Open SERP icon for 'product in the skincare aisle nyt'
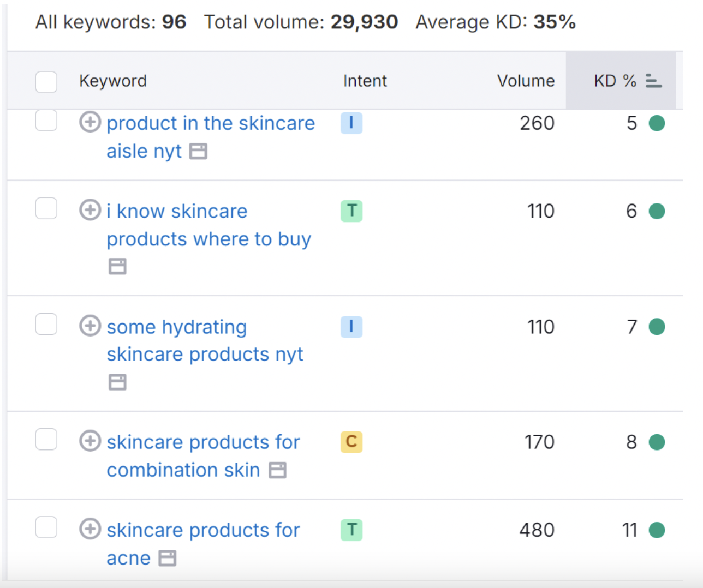This screenshot has height=588, width=703. pyautogui.click(x=198, y=151)
